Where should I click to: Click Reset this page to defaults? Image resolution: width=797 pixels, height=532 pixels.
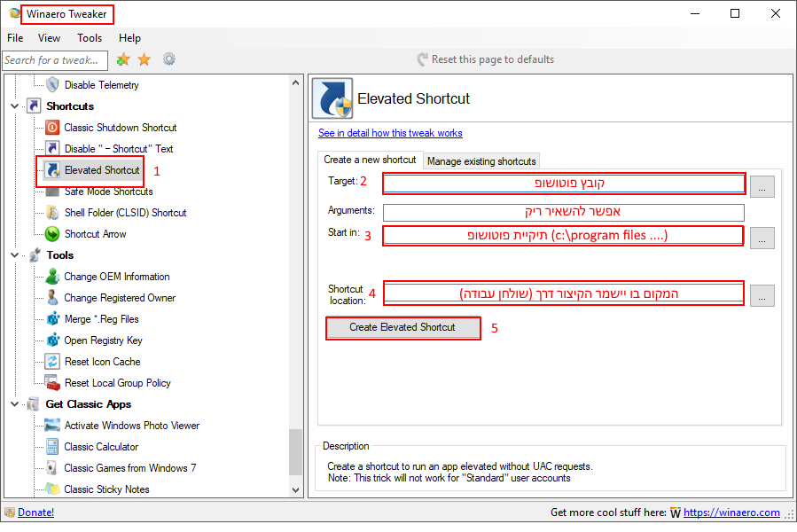[486, 59]
